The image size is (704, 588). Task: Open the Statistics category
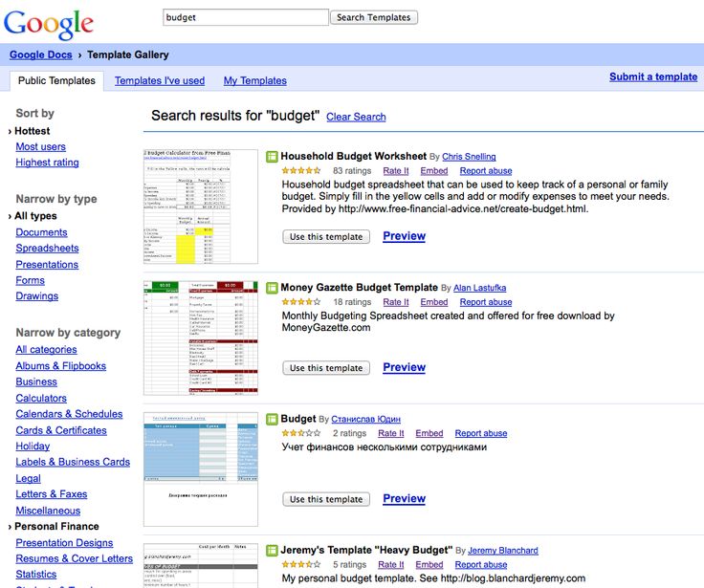click(x=36, y=575)
